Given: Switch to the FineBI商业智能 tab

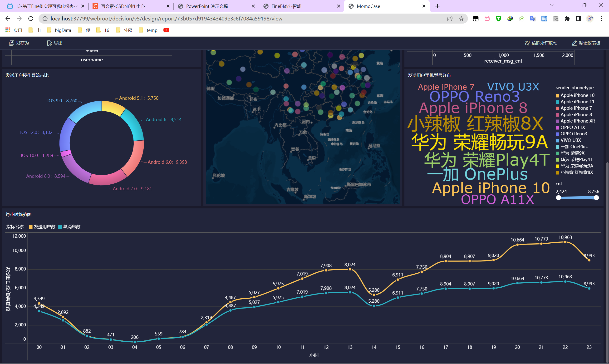Looking at the screenshot, I should pyautogui.click(x=286, y=6).
